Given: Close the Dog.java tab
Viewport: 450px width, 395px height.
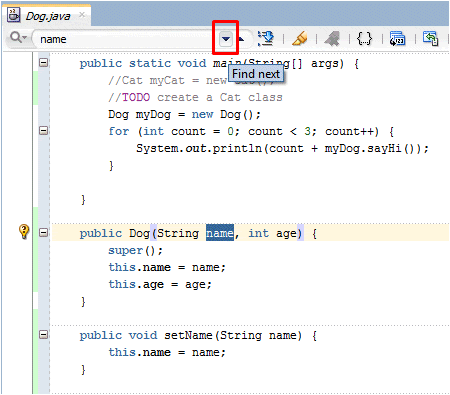Looking at the screenshot, I should pyautogui.click(x=82, y=15).
